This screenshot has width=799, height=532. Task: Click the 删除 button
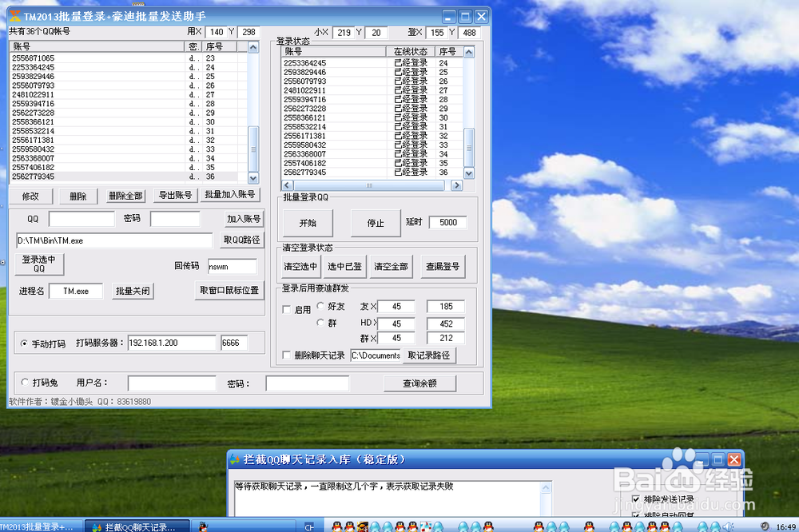click(78, 197)
